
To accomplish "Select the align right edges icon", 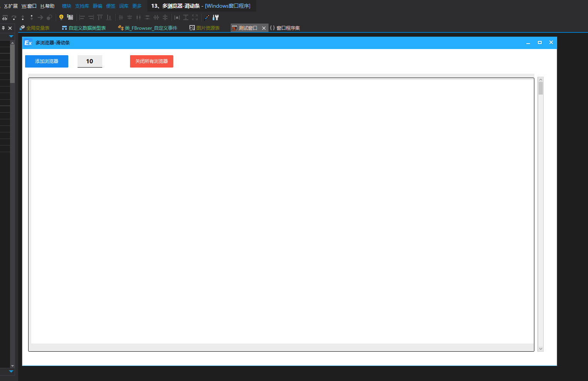I will pos(91,17).
